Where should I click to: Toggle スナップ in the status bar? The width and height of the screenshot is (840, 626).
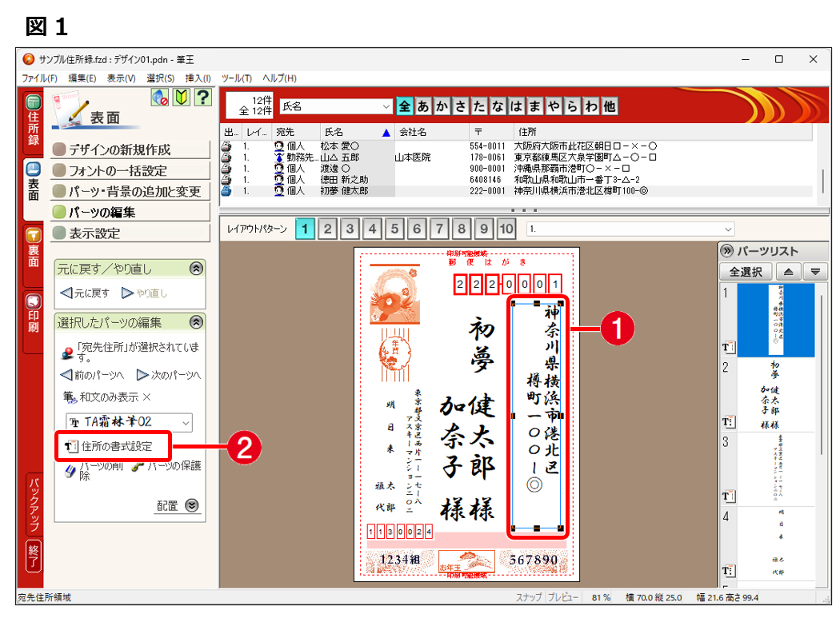(528, 597)
